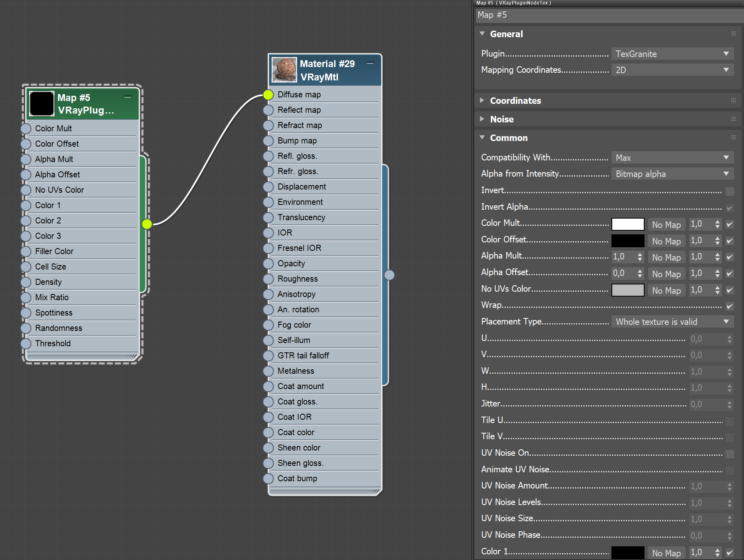The image size is (744, 560).
Task: Click the Bump map input socket
Action: [268, 141]
